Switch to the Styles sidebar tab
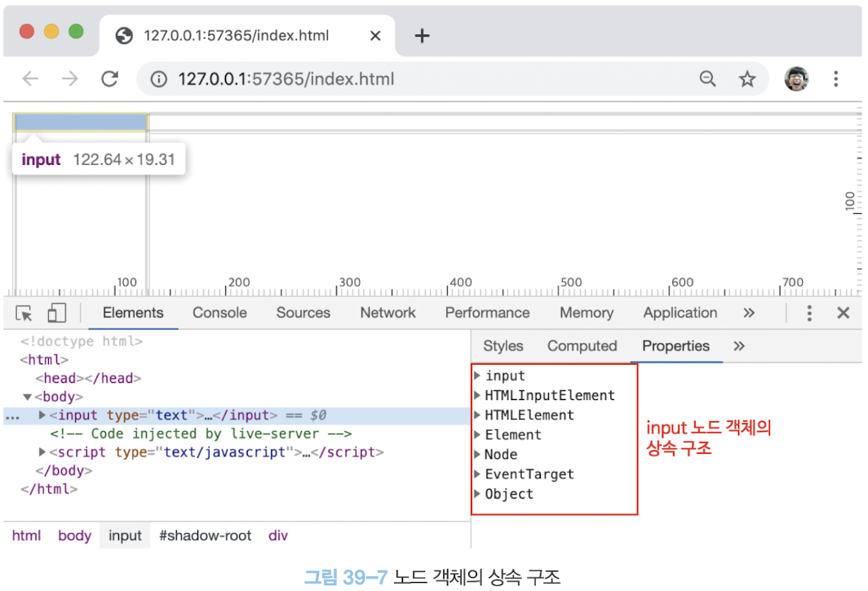Viewport: 868px width, 591px height. click(503, 346)
